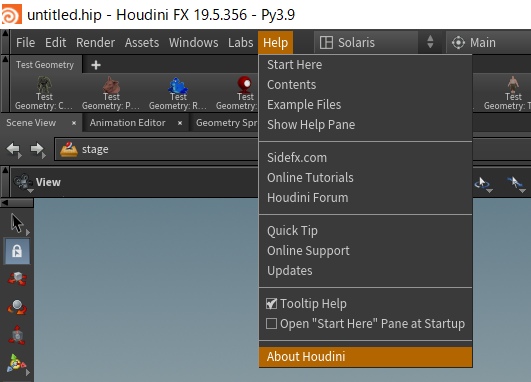531x382 pixels.
Task: Select About Houdini menu entry
Action: (366, 357)
